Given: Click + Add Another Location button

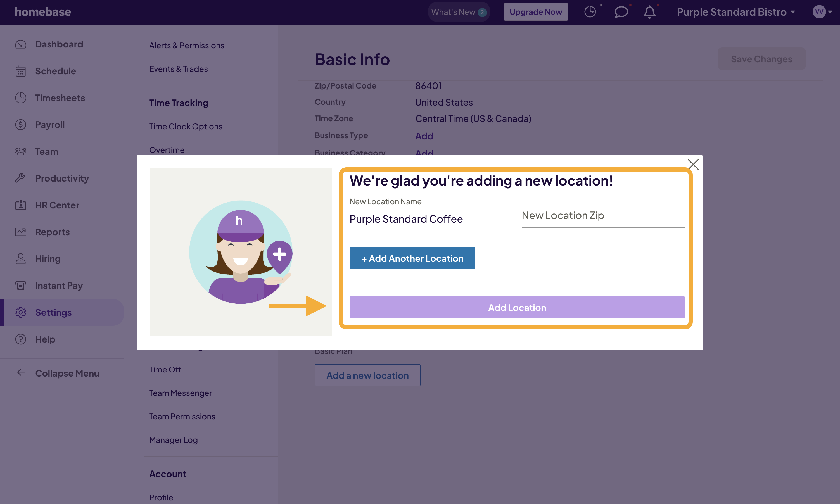Looking at the screenshot, I should (412, 258).
